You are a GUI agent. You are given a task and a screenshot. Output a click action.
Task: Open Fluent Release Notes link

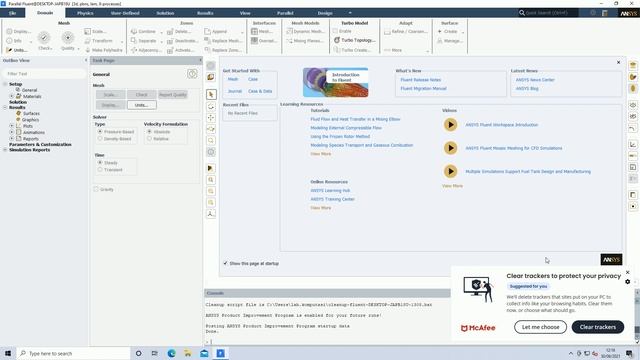coord(420,80)
